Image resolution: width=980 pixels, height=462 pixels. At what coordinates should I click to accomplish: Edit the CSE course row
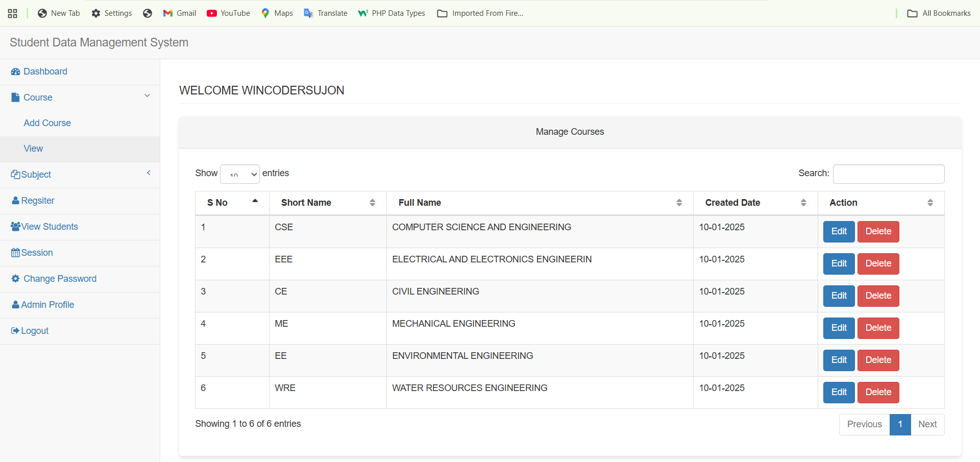(x=839, y=232)
